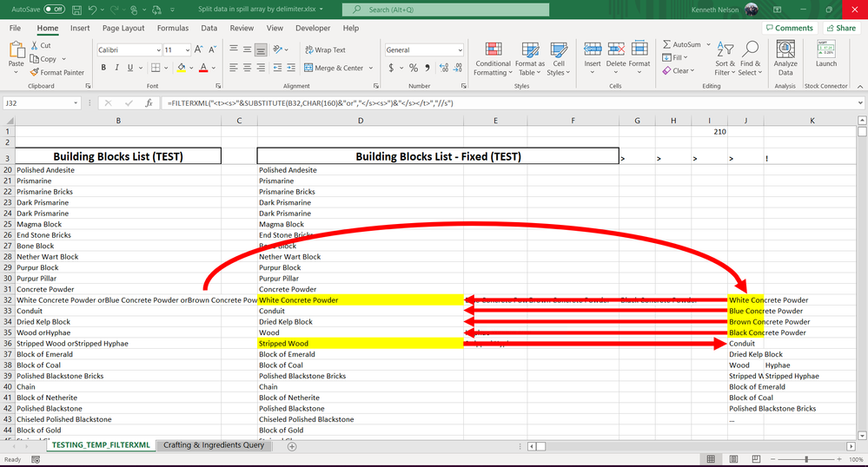Open the Formulas ribbon tab
868x467 pixels.
pyautogui.click(x=173, y=29)
